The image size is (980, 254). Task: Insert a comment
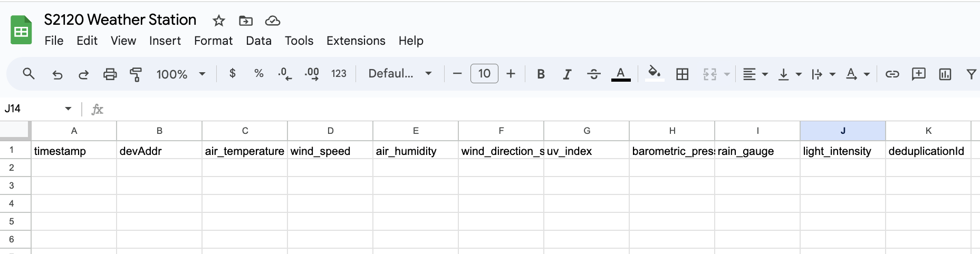coord(919,74)
